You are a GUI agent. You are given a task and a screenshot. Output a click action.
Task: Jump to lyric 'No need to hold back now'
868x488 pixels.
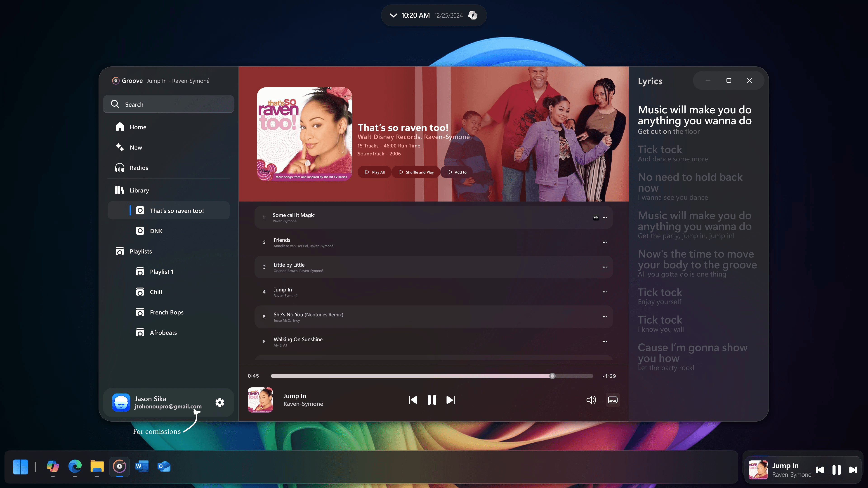point(690,187)
